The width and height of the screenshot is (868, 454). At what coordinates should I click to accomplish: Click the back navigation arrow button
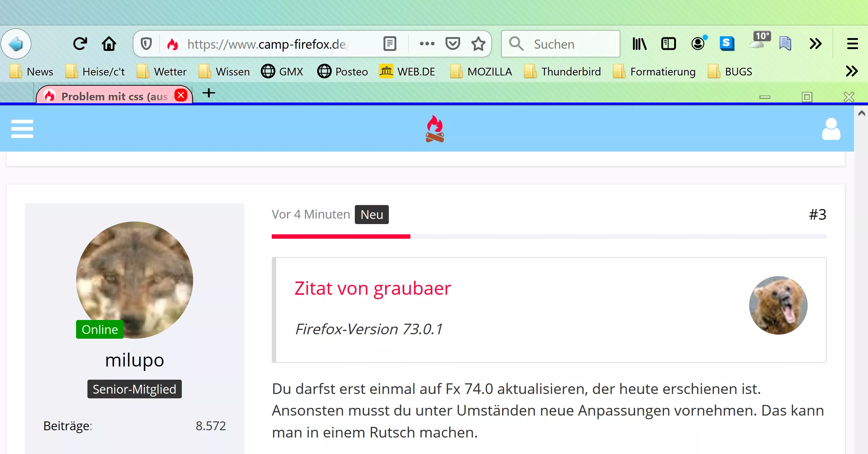click(16, 44)
